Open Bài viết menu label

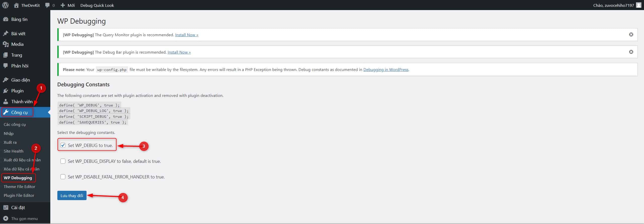[x=18, y=33]
